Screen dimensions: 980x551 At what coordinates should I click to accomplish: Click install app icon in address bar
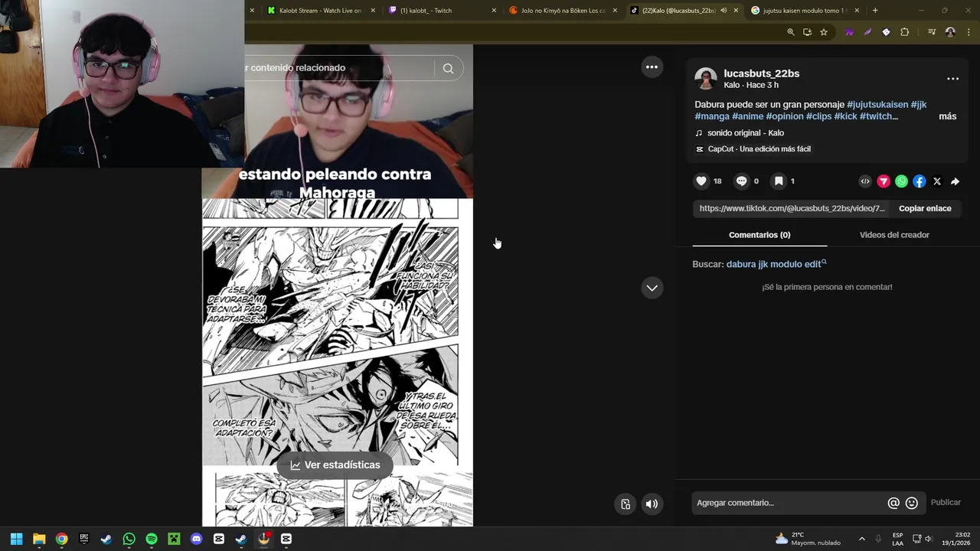tap(807, 32)
